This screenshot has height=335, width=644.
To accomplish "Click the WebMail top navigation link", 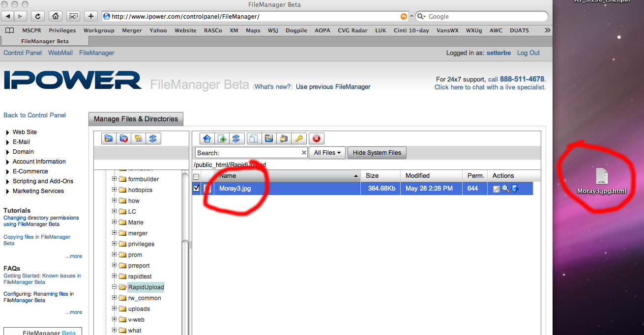I will point(60,53).
